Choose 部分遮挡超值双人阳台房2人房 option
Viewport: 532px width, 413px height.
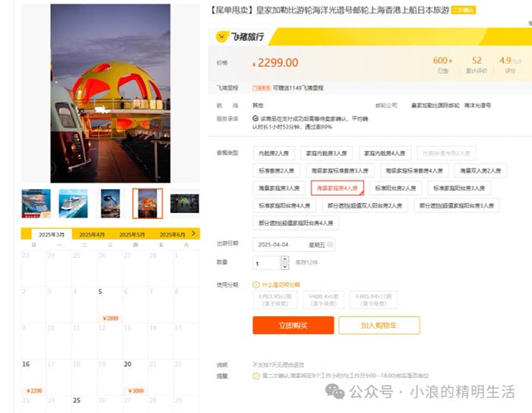(365, 205)
